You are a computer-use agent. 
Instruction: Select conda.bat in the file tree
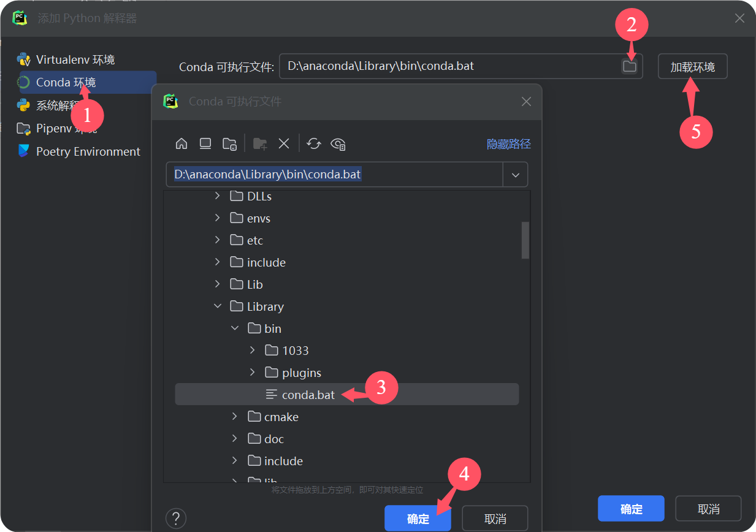point(347,395)
